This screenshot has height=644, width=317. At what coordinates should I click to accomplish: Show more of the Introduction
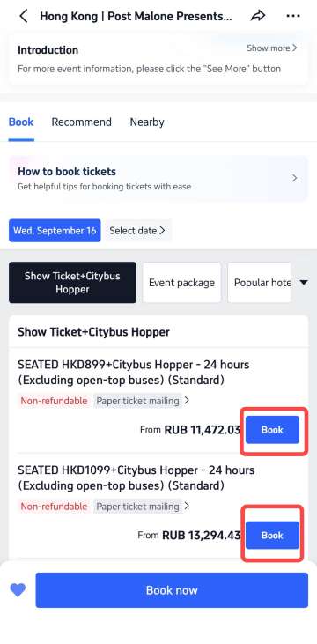272,48
